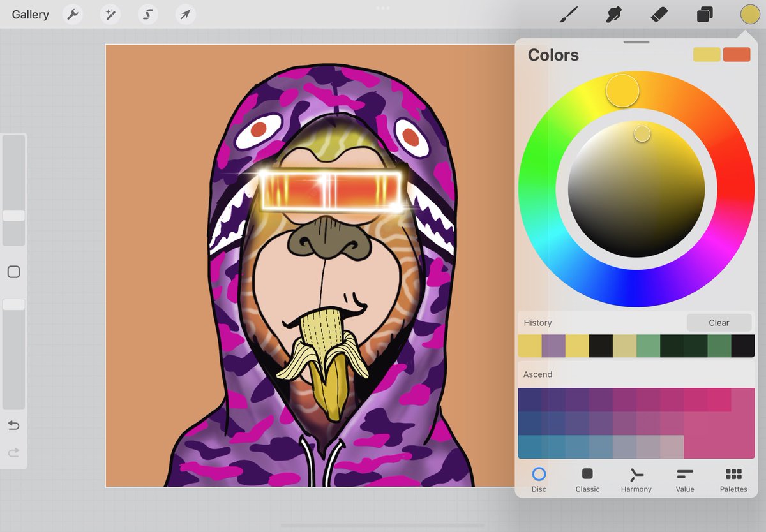Screen dimensions: 766x532
Task: Select the Smudge finger tool
Action: pyautogui.click(x=614, y=14)
